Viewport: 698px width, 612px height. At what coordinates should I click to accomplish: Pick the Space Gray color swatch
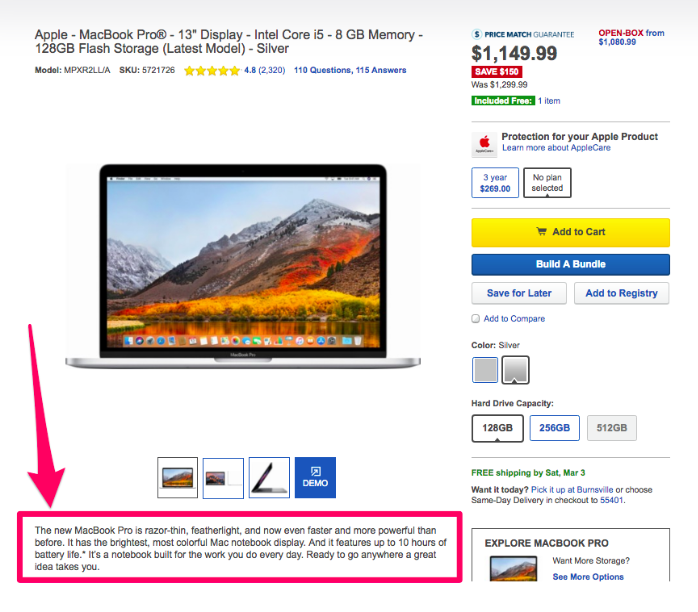485,369
